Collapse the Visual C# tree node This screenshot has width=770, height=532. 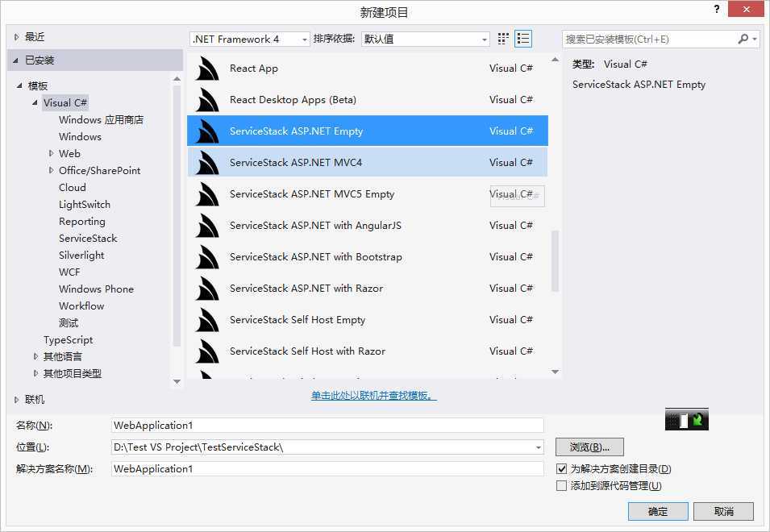35,102
